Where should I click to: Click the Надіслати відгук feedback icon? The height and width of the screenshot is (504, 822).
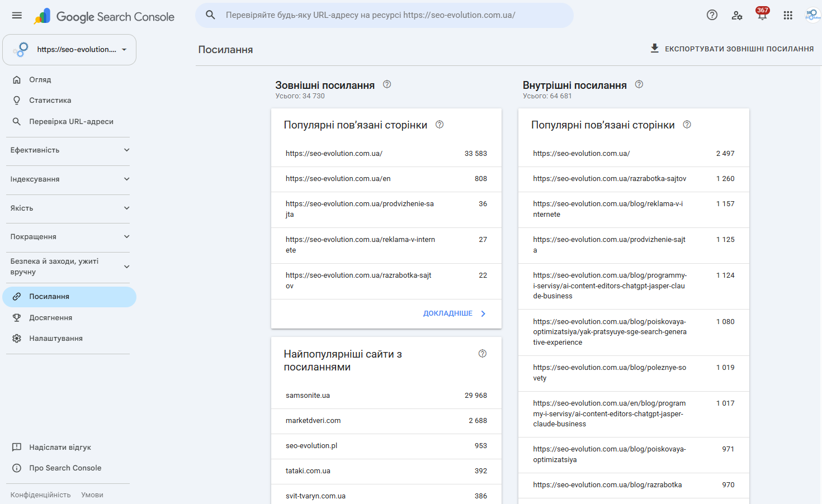pos(17,447)
